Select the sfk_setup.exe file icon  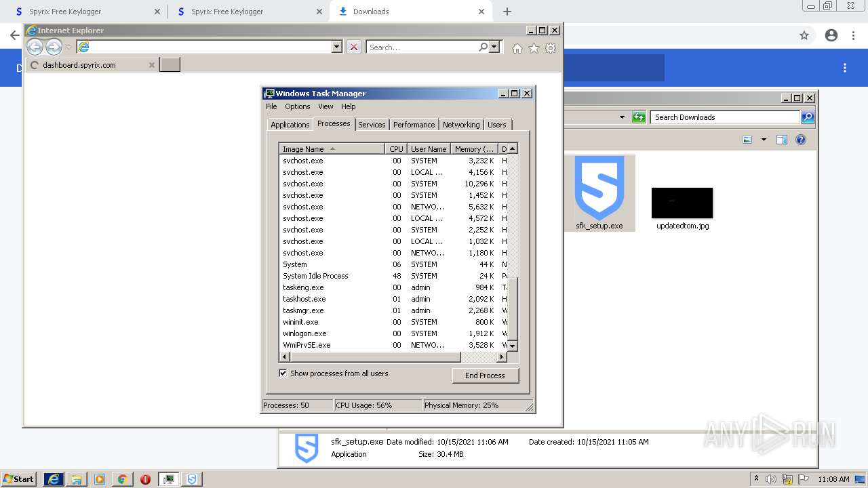click(599, 188)
